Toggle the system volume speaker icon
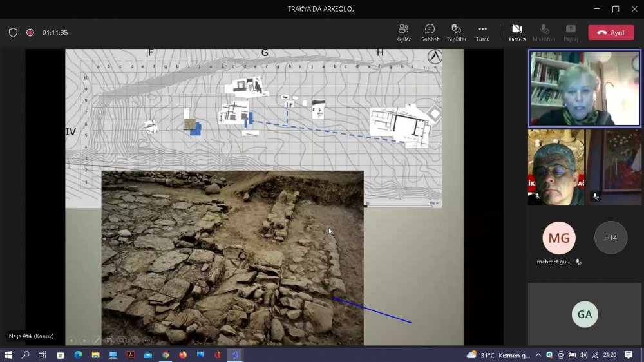This screenshot has height=362, width=644. coord(583,355)
